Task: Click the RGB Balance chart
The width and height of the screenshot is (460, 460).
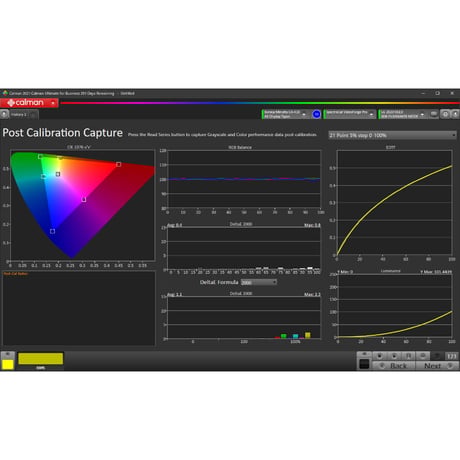Action: (244, 179)
